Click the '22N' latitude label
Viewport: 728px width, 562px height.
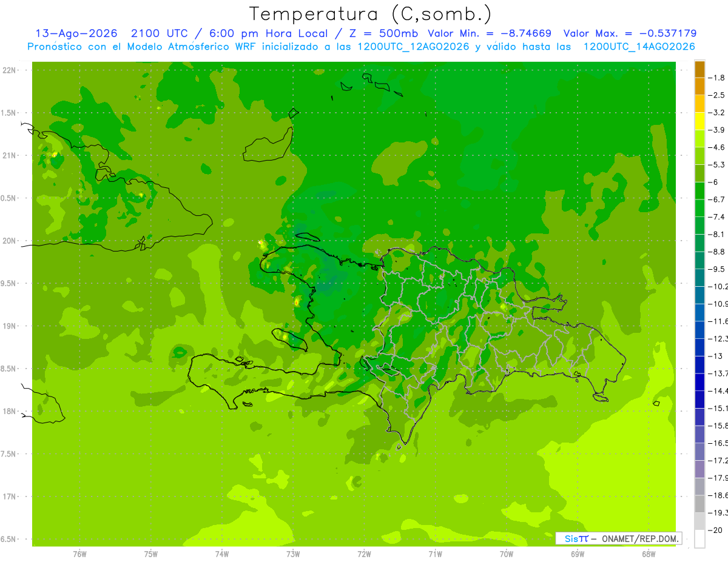tap(10, 70)
